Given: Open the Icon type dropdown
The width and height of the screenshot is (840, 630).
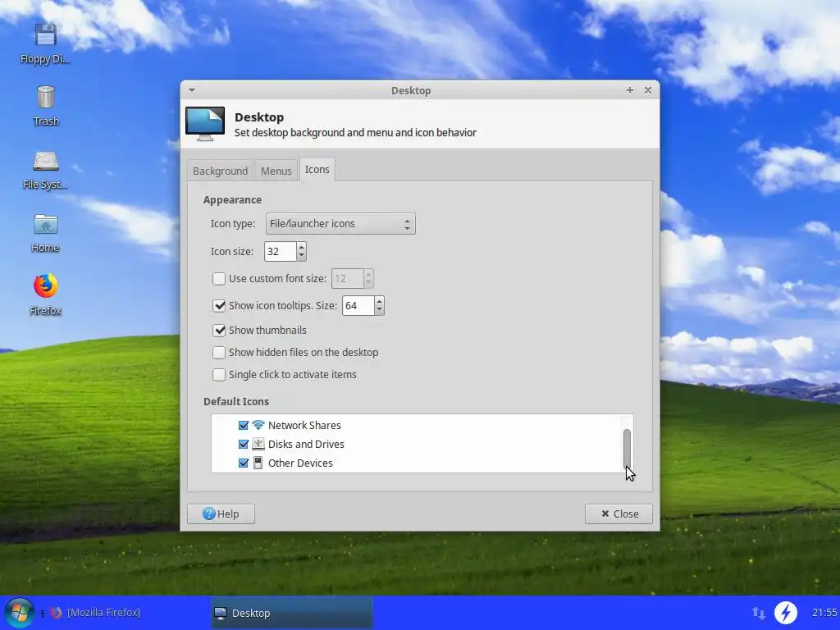Looking at the screenshot, I should pos(340,224).
